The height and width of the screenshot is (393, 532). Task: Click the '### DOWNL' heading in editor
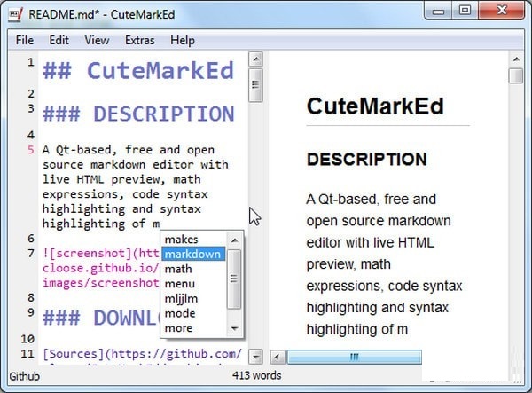101,318
